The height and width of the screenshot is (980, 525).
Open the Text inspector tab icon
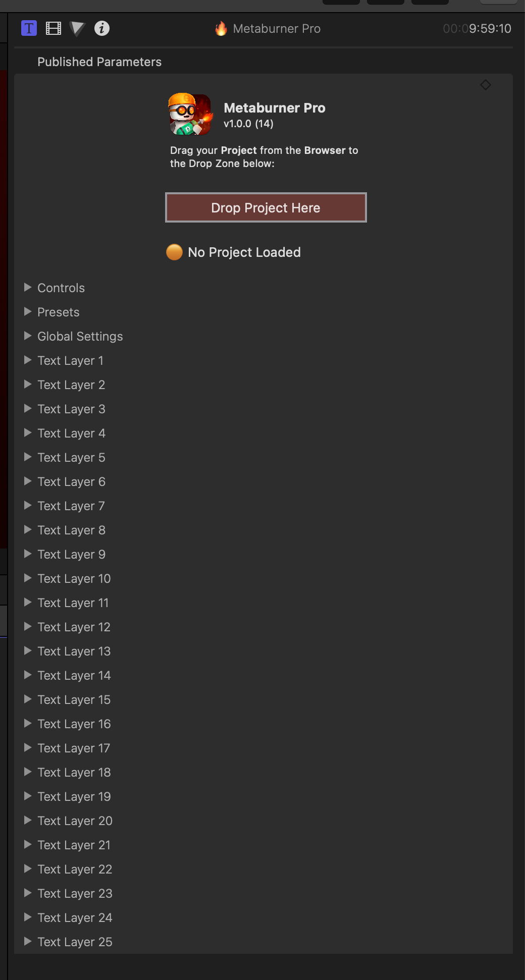point(29,28)
